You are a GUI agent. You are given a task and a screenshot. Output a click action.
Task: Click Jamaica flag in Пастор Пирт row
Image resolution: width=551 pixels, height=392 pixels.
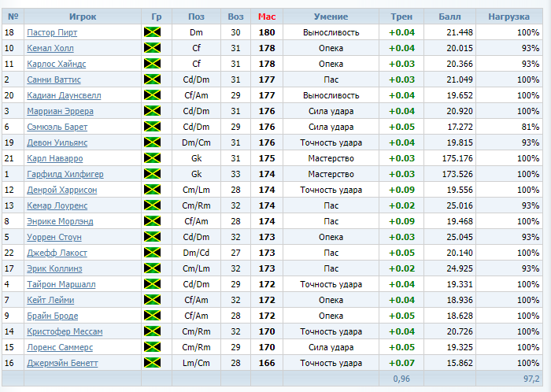(x=152, y=32)
